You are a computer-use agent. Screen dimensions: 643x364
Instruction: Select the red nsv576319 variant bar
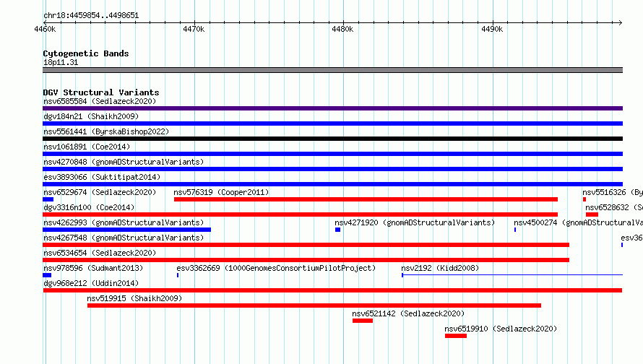pos(366,199)
